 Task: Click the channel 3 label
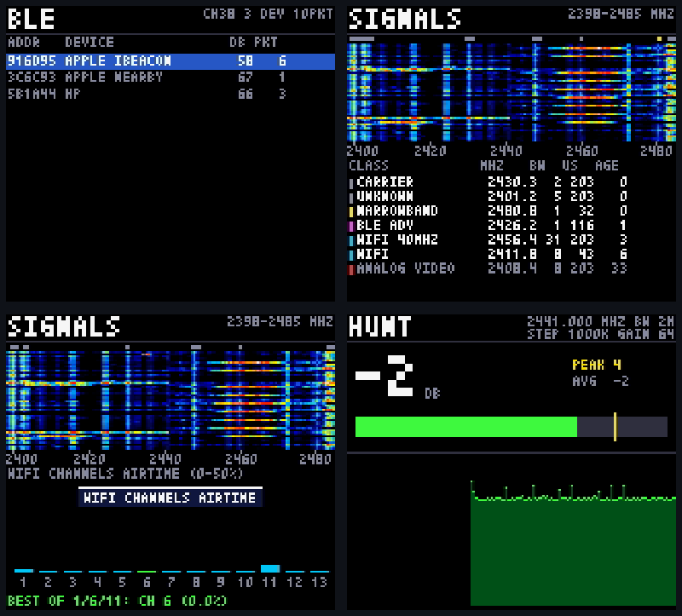point(72,582)
